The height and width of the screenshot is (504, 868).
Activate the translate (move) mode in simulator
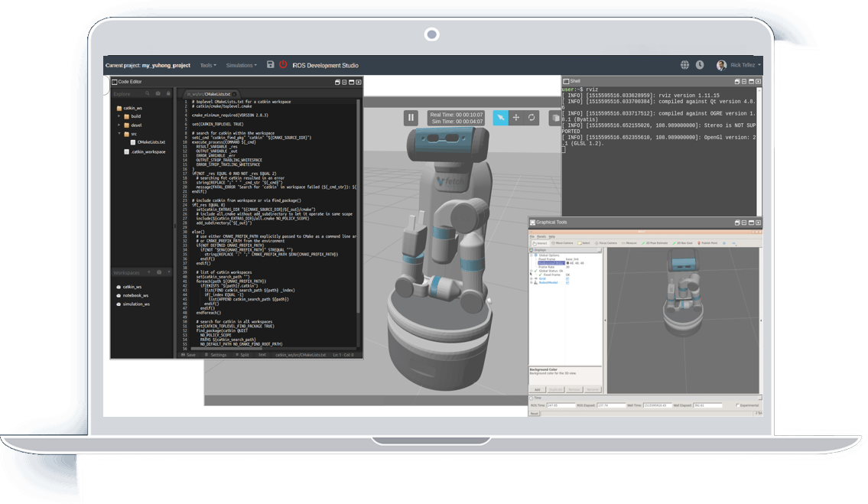(516, 118)
